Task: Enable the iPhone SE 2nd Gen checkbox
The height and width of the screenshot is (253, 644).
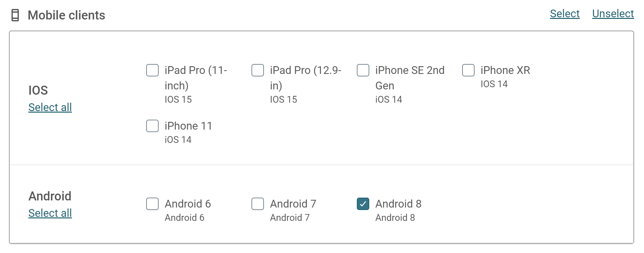Action: [363, 70]
